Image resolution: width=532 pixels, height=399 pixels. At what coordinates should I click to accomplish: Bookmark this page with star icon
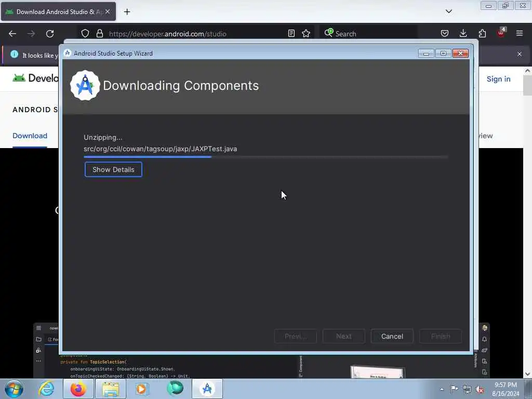coord(306,33)
